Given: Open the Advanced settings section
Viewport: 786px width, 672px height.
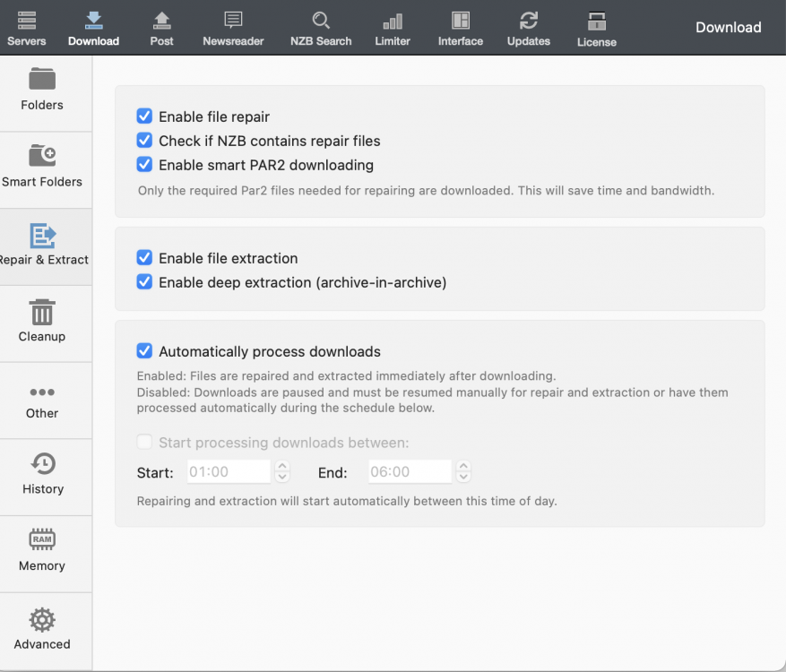Looking at the screenshot, I should click(42, 630).
